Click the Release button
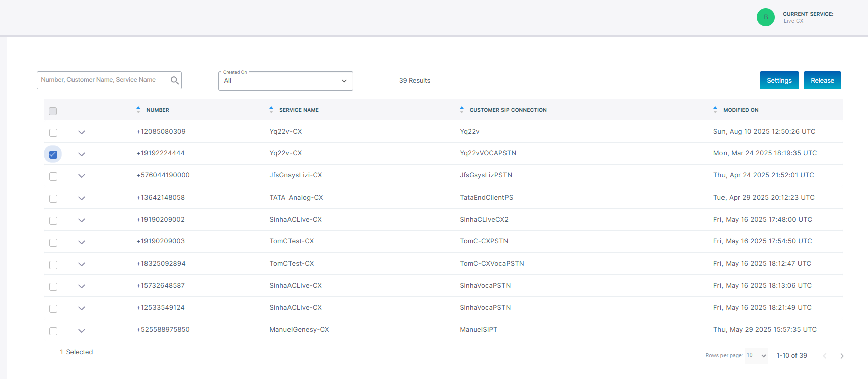The height and width of the screenshot is (379, 868). click(x=822, y=80)
